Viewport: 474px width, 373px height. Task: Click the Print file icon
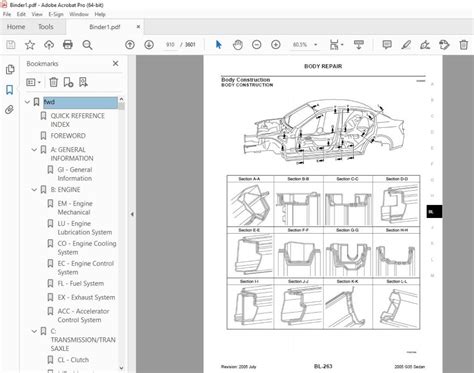68,45
